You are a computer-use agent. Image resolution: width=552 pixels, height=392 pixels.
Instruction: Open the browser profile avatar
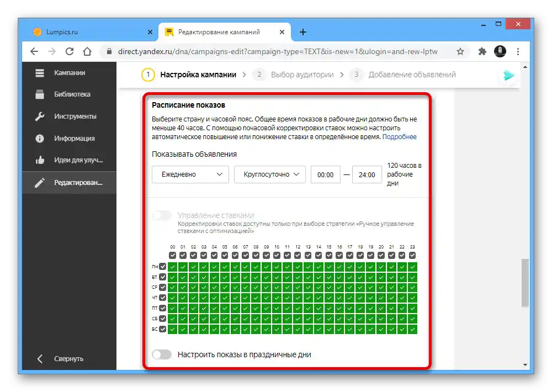point(500,51)
